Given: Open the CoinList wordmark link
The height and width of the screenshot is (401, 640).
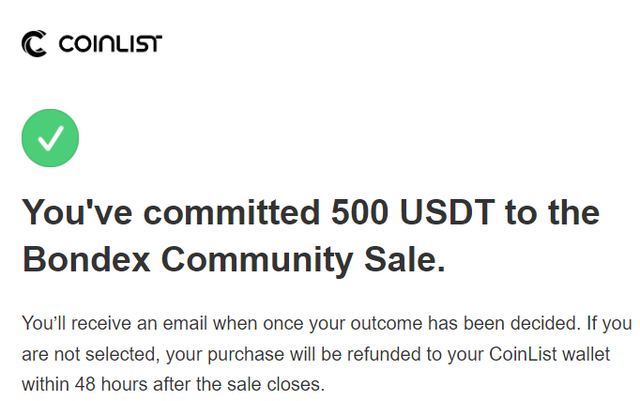Looking at the screenshot, I should [110, 44].
